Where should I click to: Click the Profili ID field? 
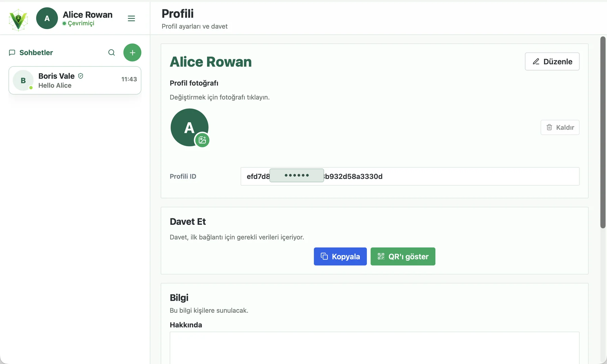[x=410, y=176]
